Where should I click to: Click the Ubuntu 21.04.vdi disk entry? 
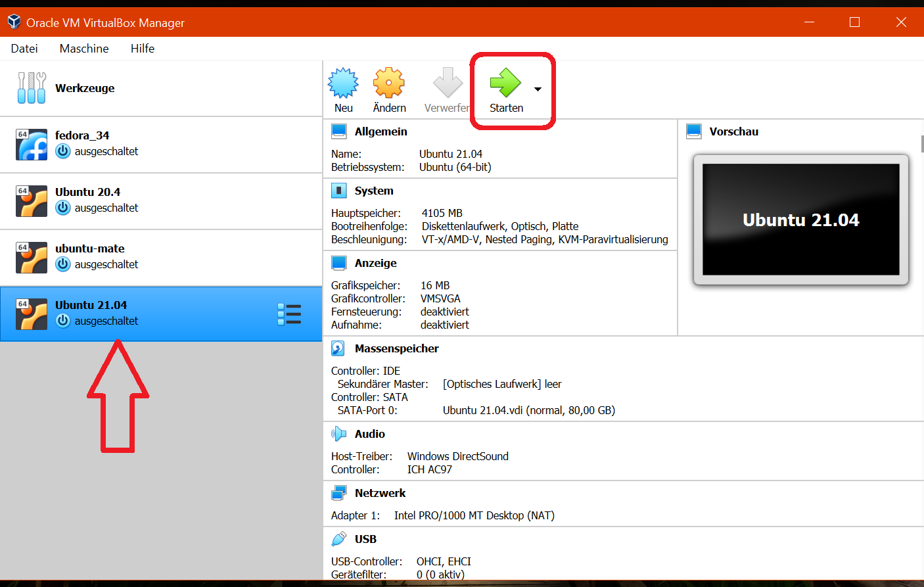coord(529,410)
